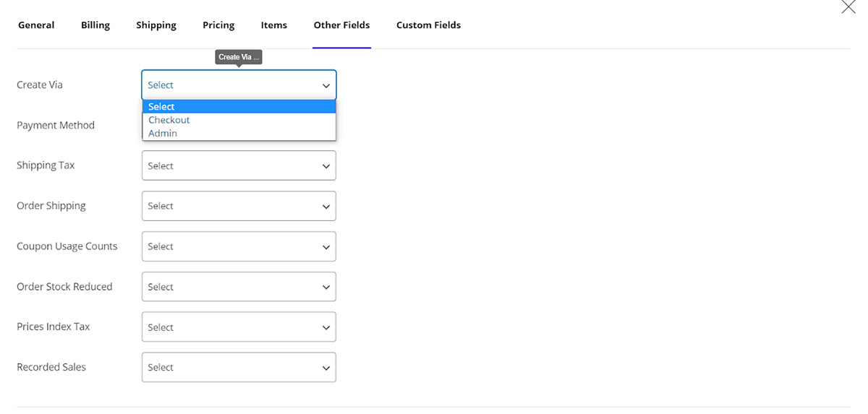Viewport: 868px width, 414px height.
Task: Choose Admin option in Create Via list
Action: tap(163, 133)
